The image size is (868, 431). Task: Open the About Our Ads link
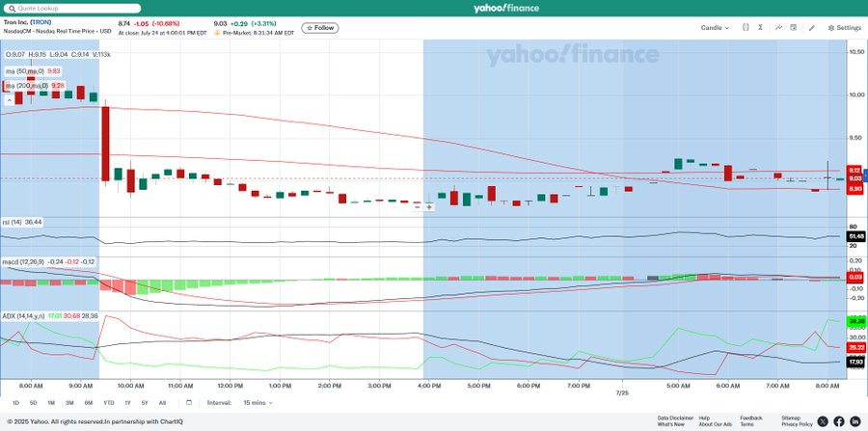coord(715,424)
